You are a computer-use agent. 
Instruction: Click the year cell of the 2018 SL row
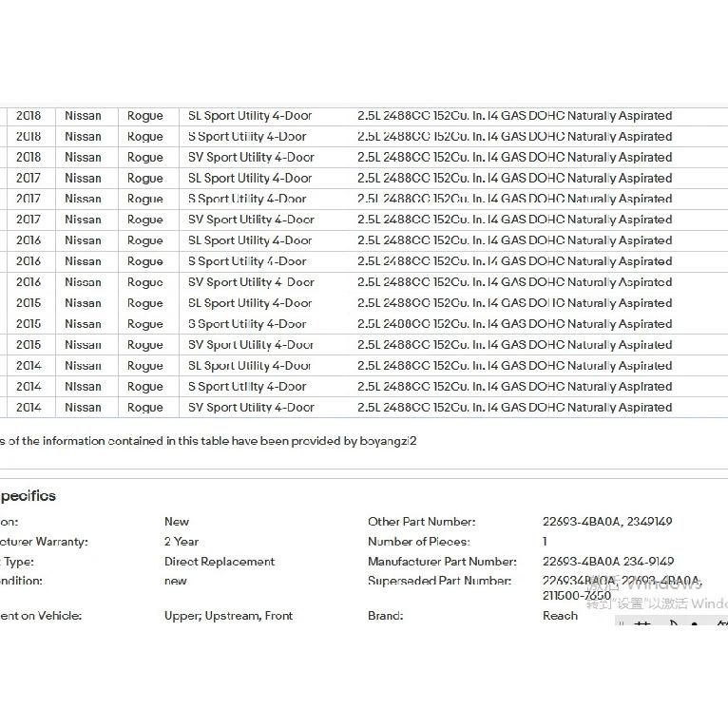point(29,116)
